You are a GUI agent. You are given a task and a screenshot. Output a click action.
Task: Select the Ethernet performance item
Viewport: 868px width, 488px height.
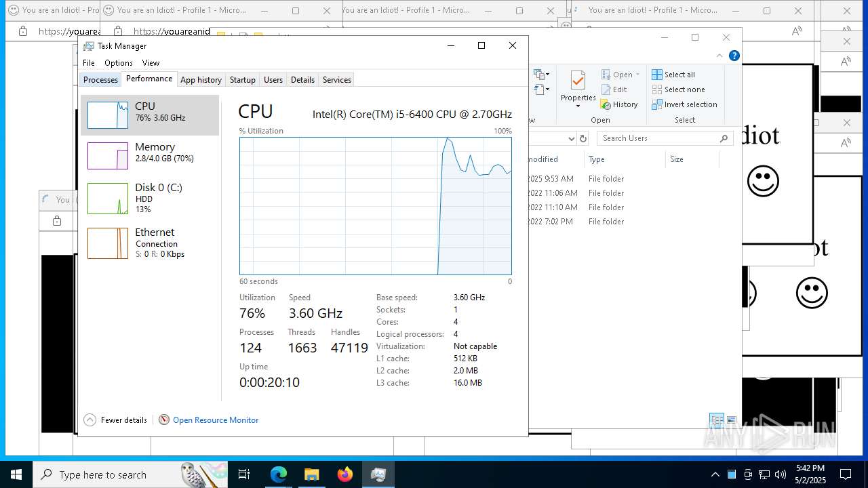150,243
